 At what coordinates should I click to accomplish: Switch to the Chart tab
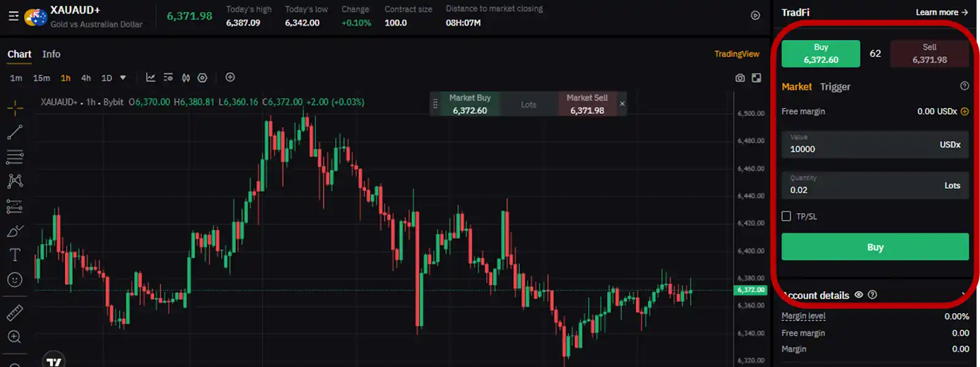(20, 54)
